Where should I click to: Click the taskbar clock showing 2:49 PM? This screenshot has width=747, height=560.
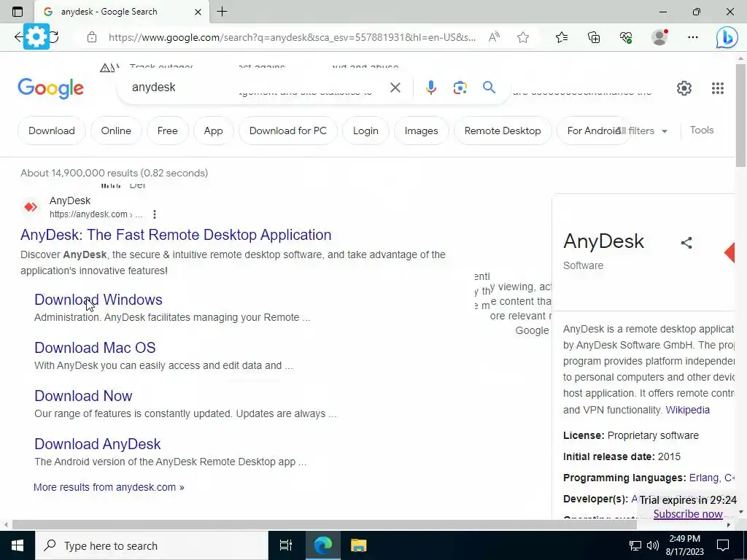tap(684, 545)
